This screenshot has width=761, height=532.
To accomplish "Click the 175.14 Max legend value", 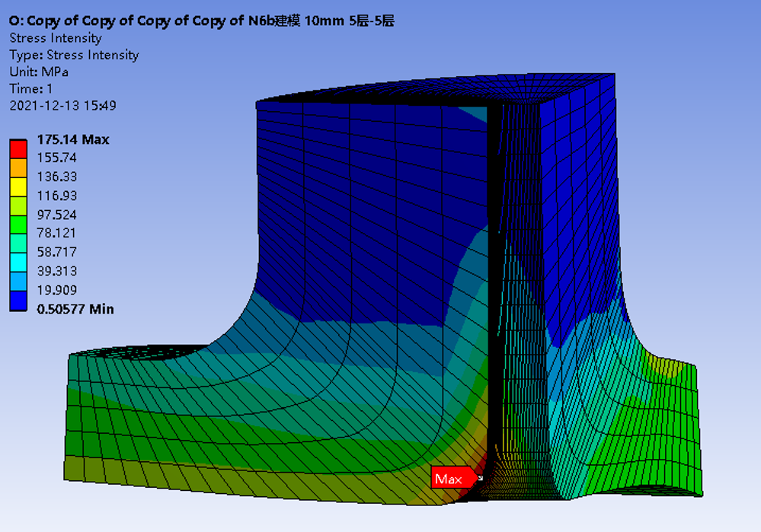I will pyautogui.click(x=73, y=139).
